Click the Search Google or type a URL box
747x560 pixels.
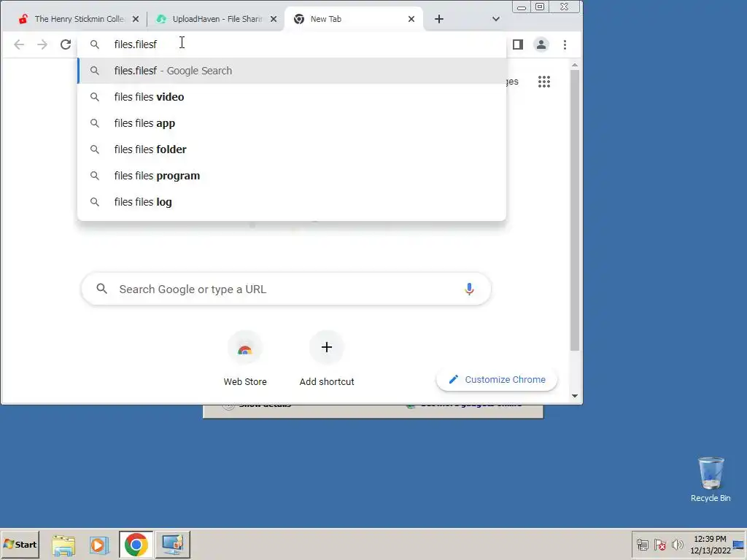[286, 289]
